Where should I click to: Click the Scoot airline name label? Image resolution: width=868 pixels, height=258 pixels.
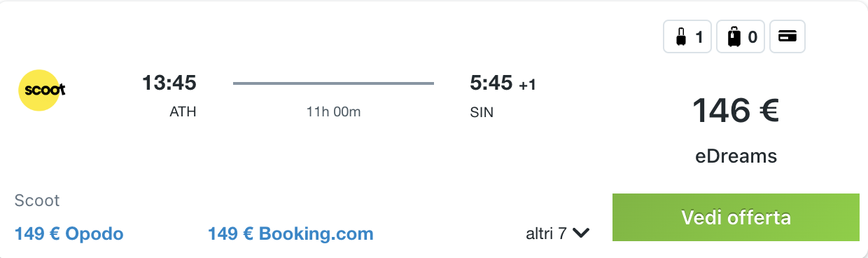pos(37,201)
